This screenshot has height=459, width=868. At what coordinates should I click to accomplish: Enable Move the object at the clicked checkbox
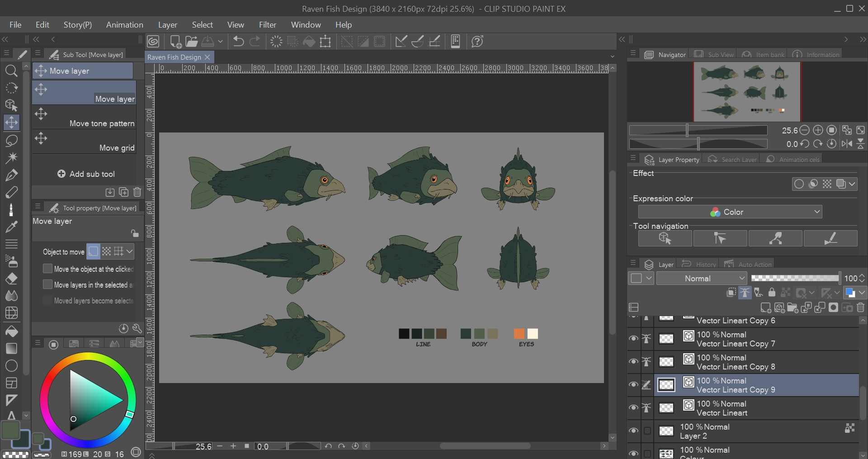point(47,269)
